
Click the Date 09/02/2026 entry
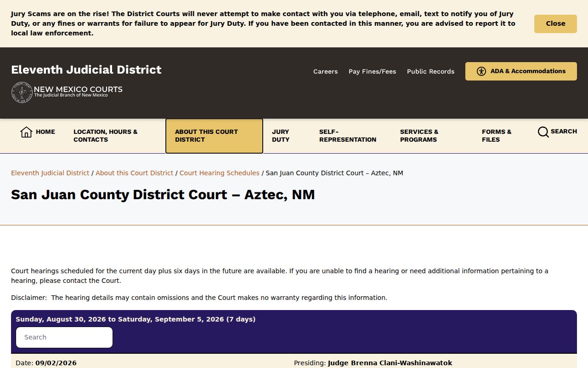click(x=46, y=363)
